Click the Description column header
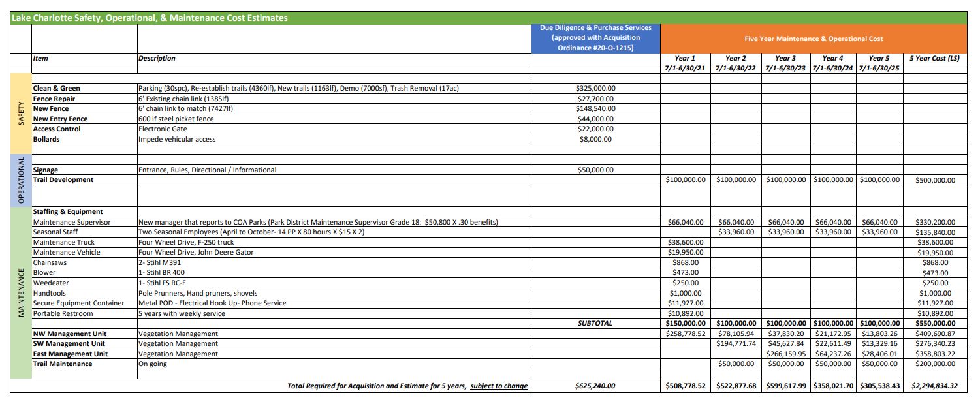This screenshot has width=980, height=404. [x=157, y=59]
